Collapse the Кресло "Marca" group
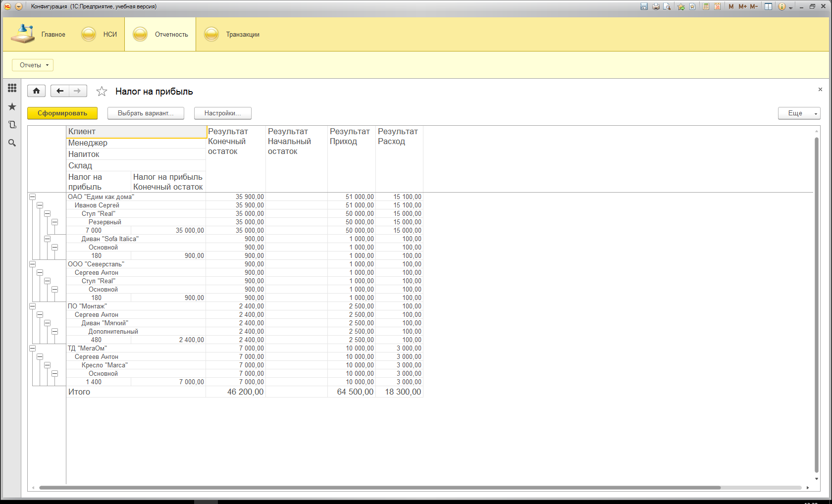This screenshot has height=504, width=832. point(47,365)
